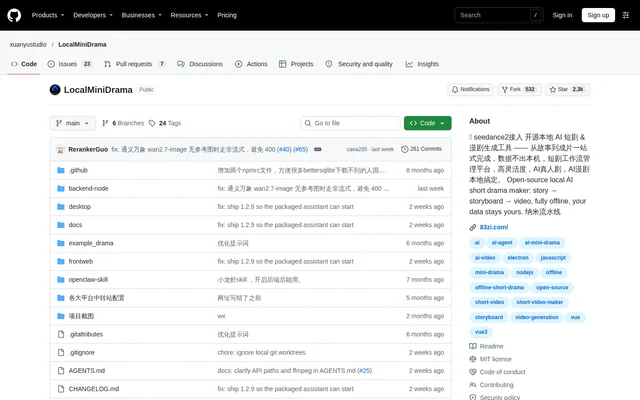Open the main branch selector dropdown
Image resolution: width=640 pixels, height=400 pixels.
point(73,123)
